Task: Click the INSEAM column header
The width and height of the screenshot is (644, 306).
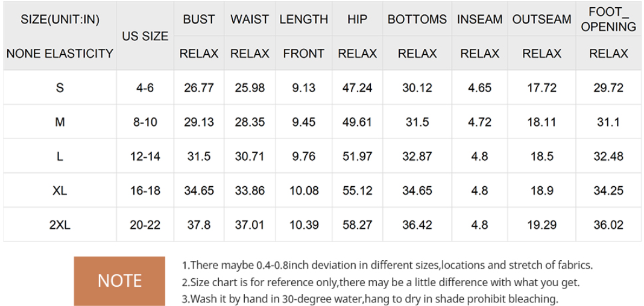Action: coord(479,19)
